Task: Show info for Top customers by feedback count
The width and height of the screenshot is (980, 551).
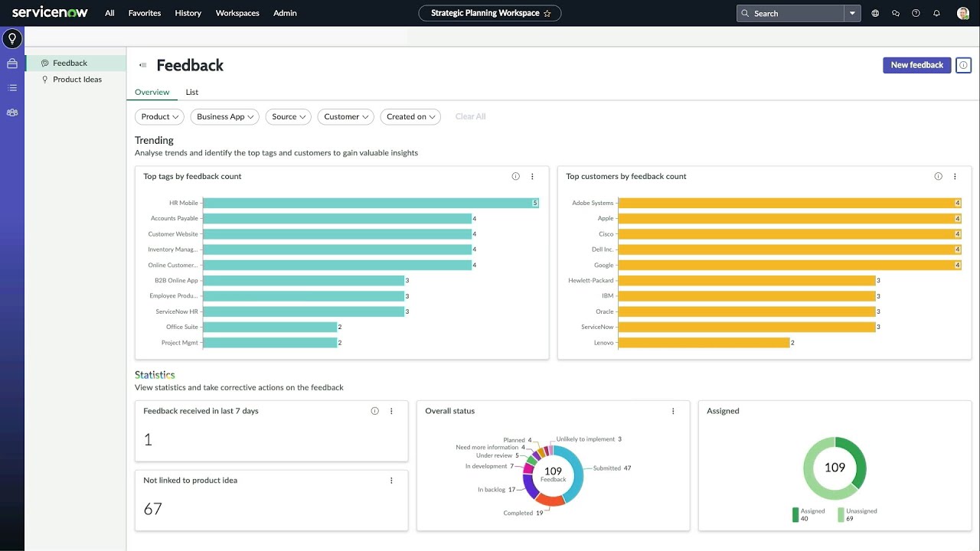Action: coord(938,176)
